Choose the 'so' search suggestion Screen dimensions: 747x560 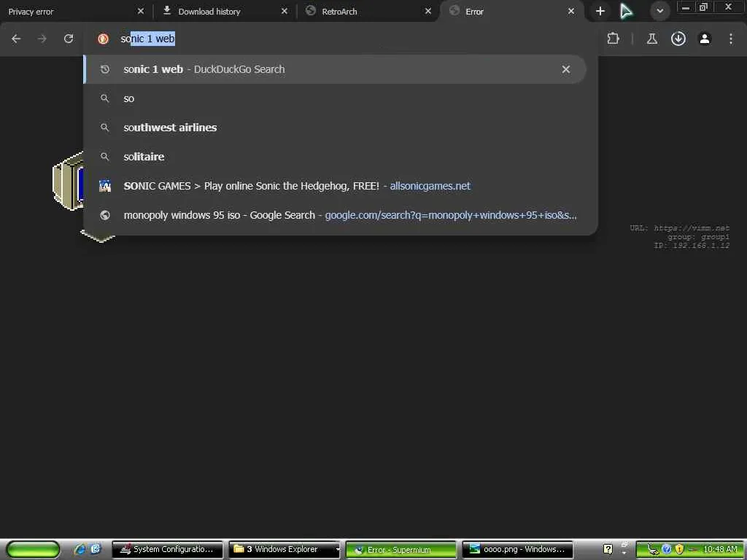(x=334, y=98)
